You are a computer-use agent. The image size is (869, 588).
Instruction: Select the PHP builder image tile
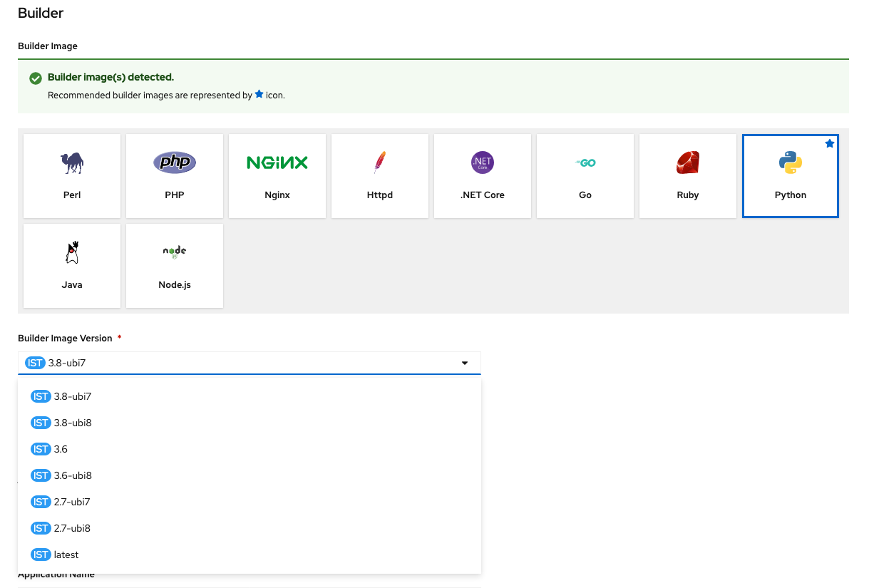[174, 175]
